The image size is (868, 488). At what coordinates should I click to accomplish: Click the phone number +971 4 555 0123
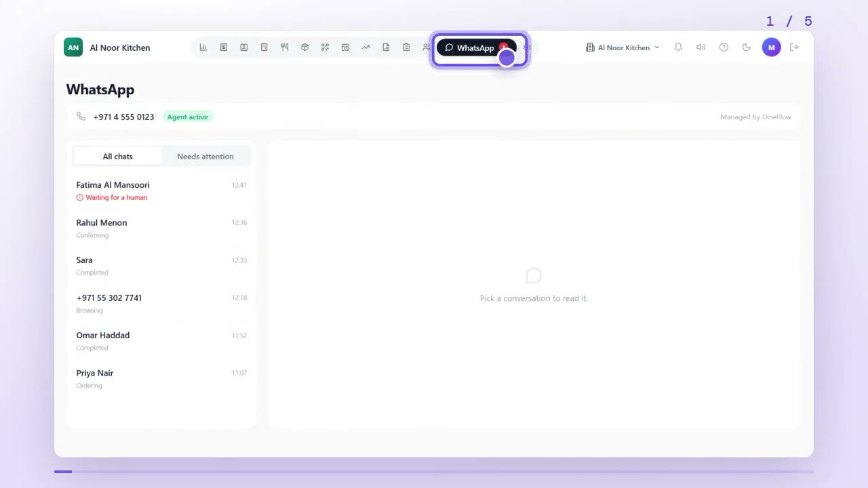123,117
